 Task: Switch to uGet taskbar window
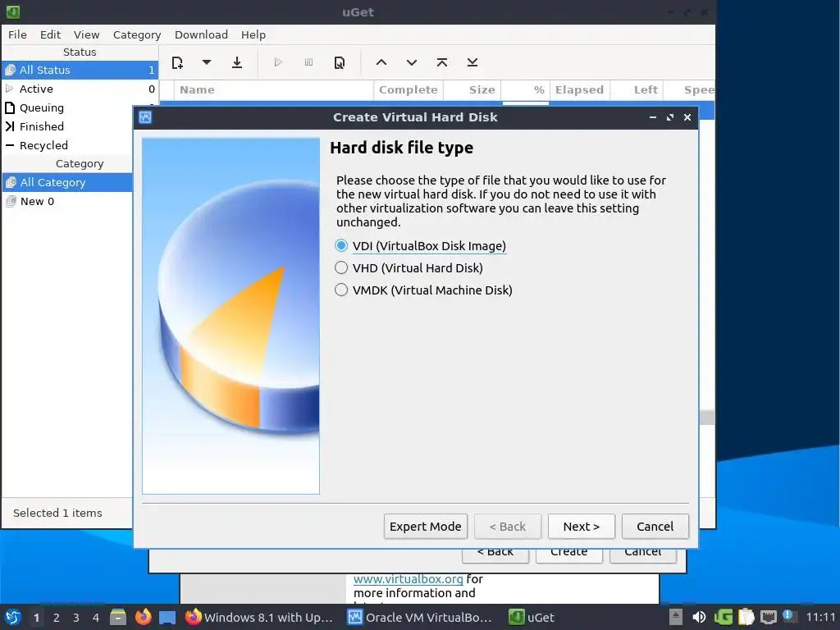[x=532, y=618]
